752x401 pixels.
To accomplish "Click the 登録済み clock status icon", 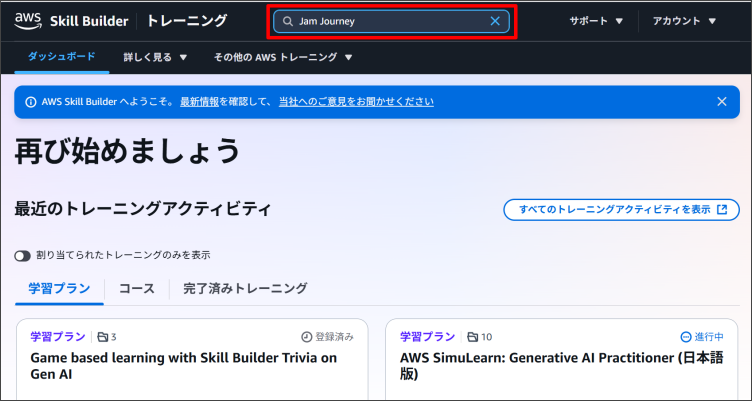I will 307,337.
